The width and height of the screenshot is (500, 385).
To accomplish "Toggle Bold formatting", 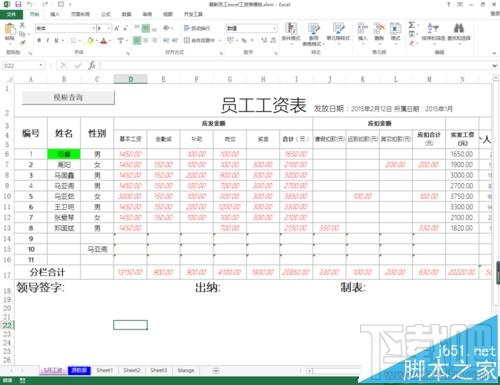I will 39,40.
